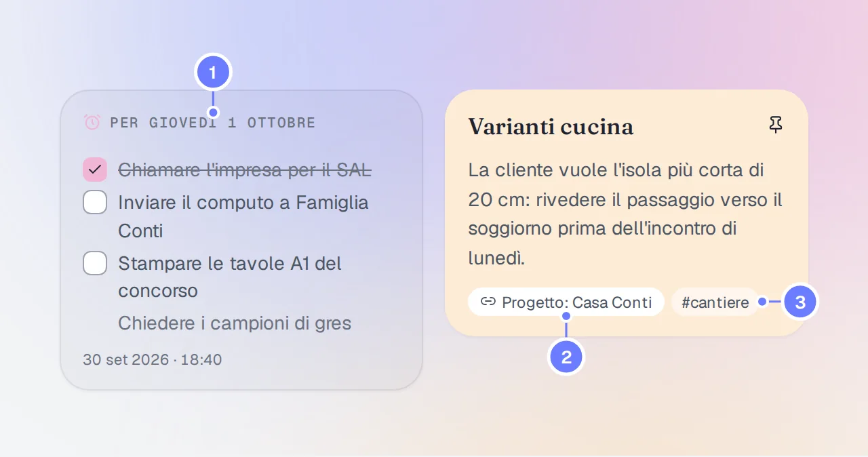Click annotation marker number 3
Image resolution: width=868 pixels, height=457 pixels.
coord(800,302)
